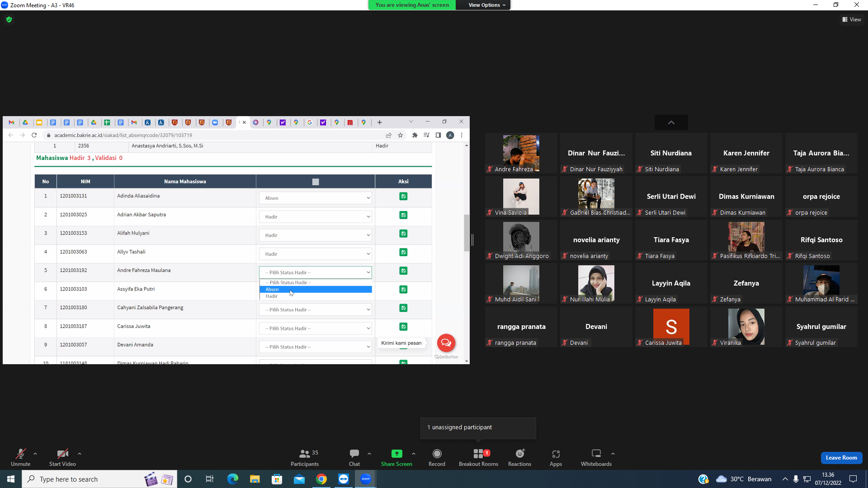Click Windows Start button
The height and width of the screenshot is (488, 868).
[x=11, y=479]
